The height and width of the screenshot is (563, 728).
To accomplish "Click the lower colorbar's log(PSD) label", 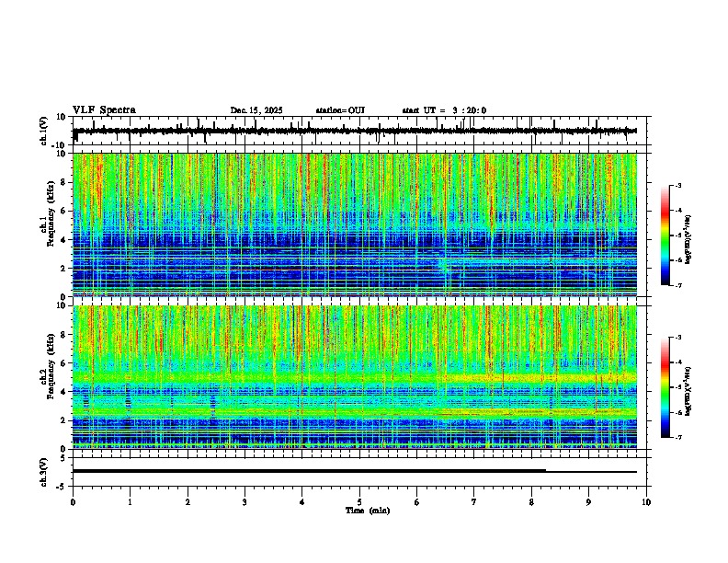I will point(688,392).
